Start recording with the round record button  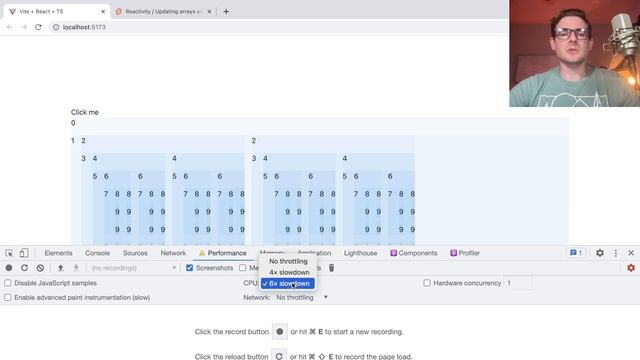point(9,268)
